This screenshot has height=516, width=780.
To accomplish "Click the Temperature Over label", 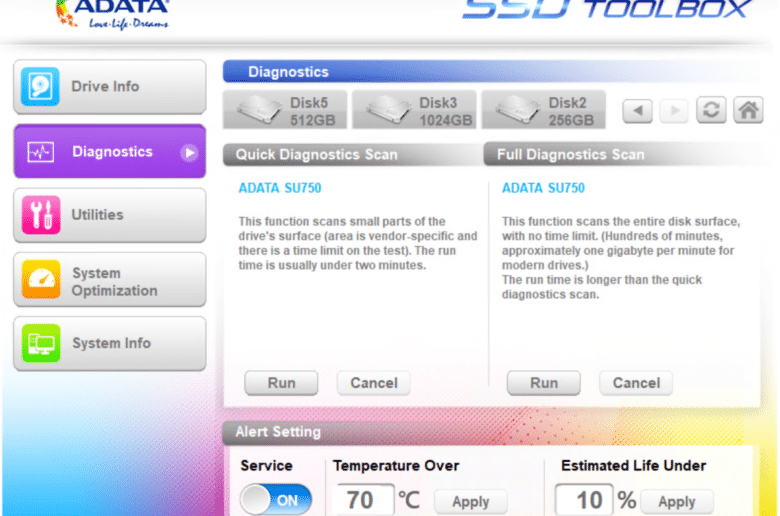I will click(396, 465).
